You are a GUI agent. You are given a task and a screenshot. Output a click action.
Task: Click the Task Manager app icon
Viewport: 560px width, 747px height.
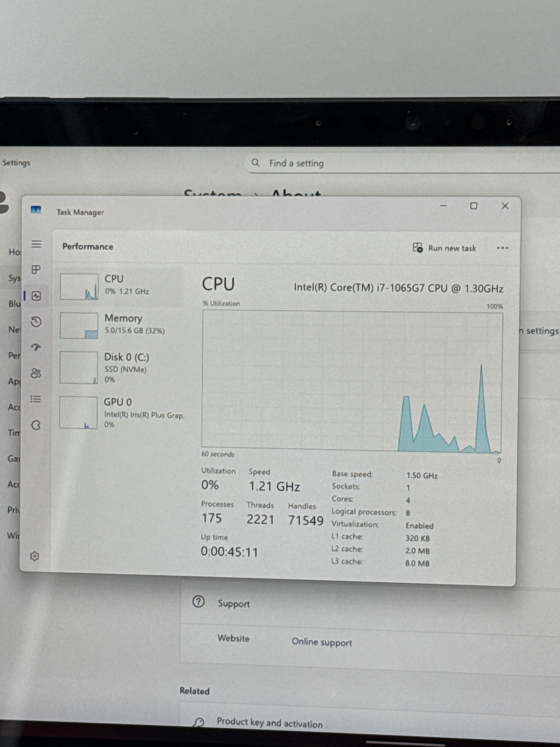(36, 210)
